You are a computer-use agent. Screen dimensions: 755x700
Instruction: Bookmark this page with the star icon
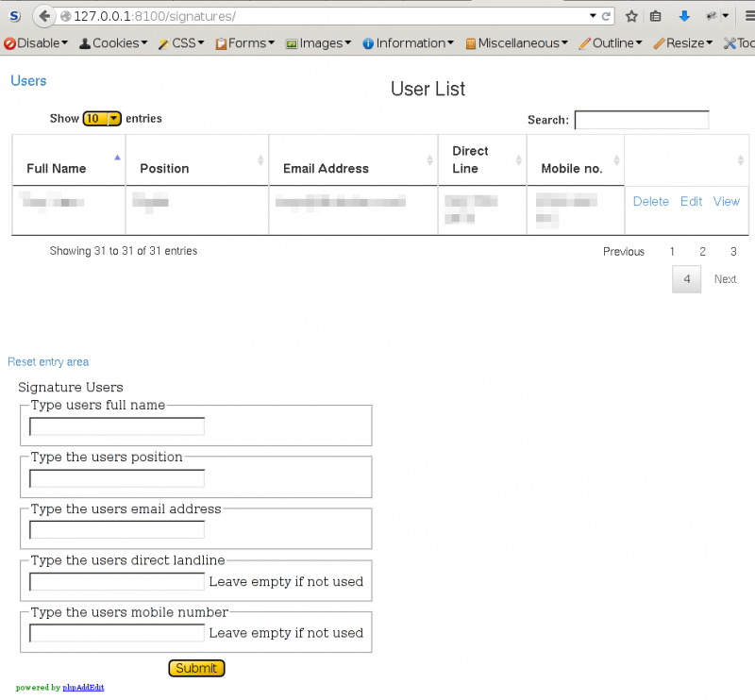pyautogui.click(x=631, y=16)
